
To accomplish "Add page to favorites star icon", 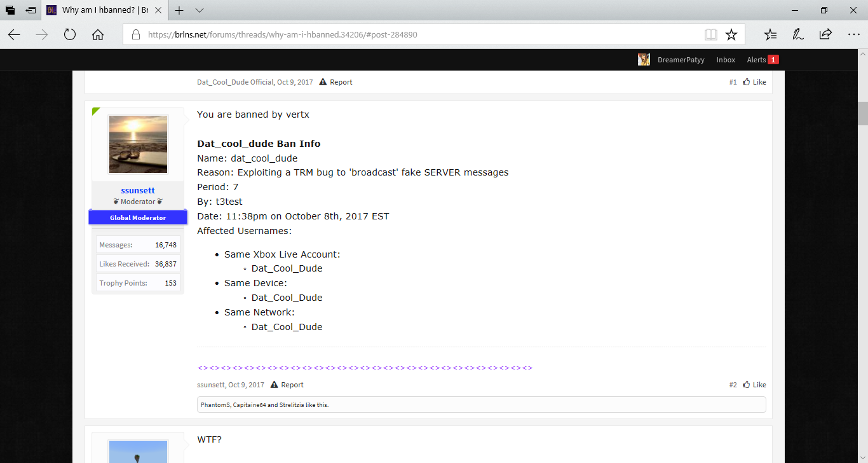I will tap(731, 34).
